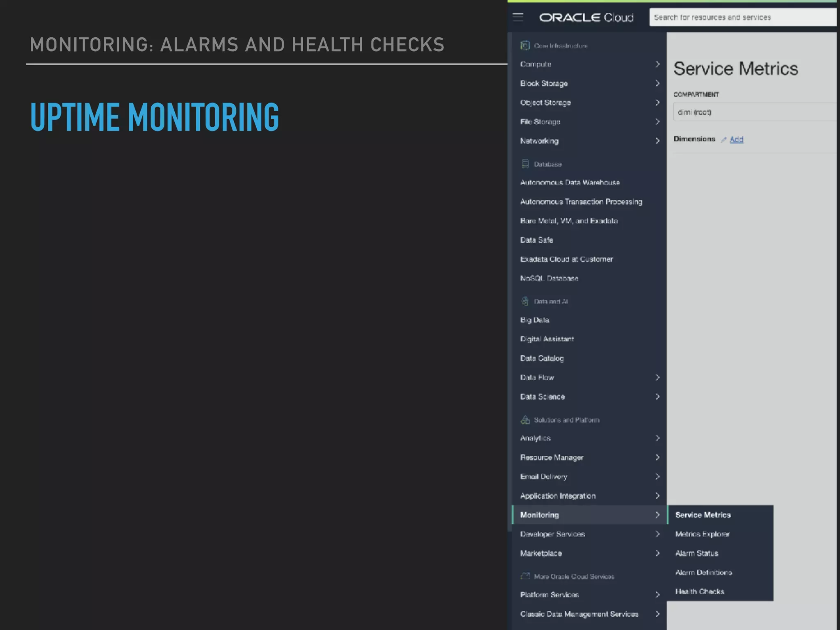Expand the Developer Services submenu chevron

(657, 534)
